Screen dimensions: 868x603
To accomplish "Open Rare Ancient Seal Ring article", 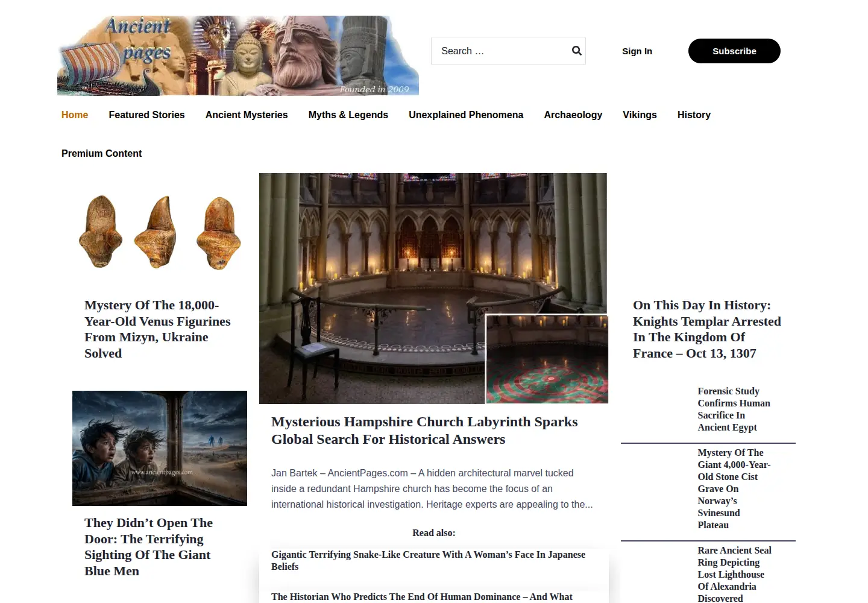I will click(x=734, y=574).
